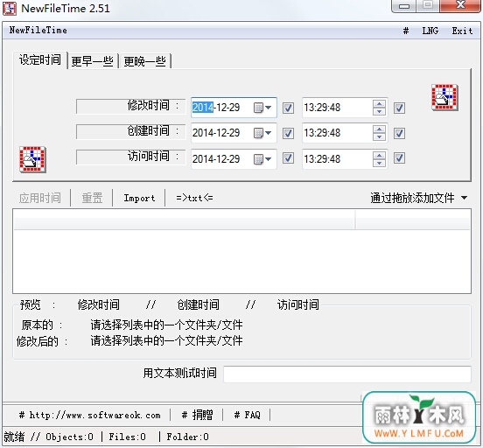Click the 原本的 preview row text
Viewport: 483px width, 448px height.
[166, 325]
